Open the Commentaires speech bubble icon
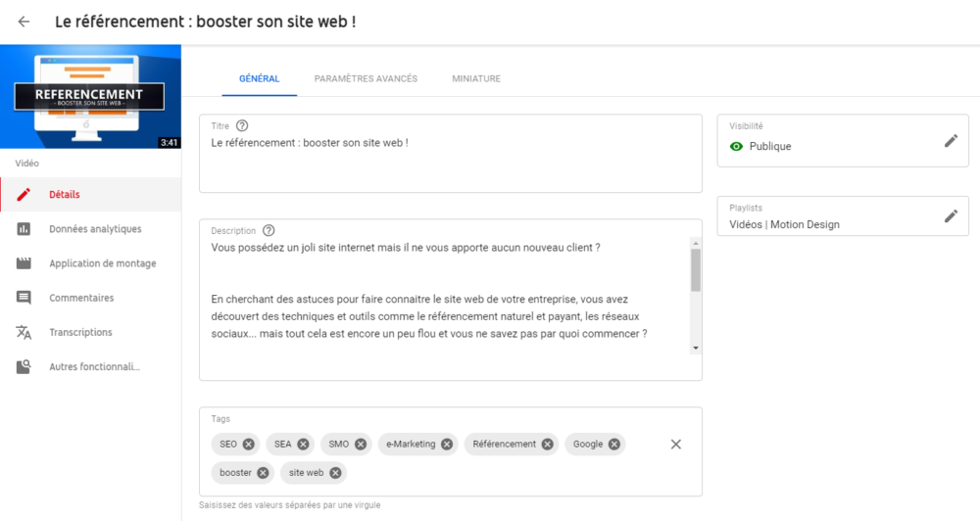This screenshot has width=980, height=521. coord(24,298)
